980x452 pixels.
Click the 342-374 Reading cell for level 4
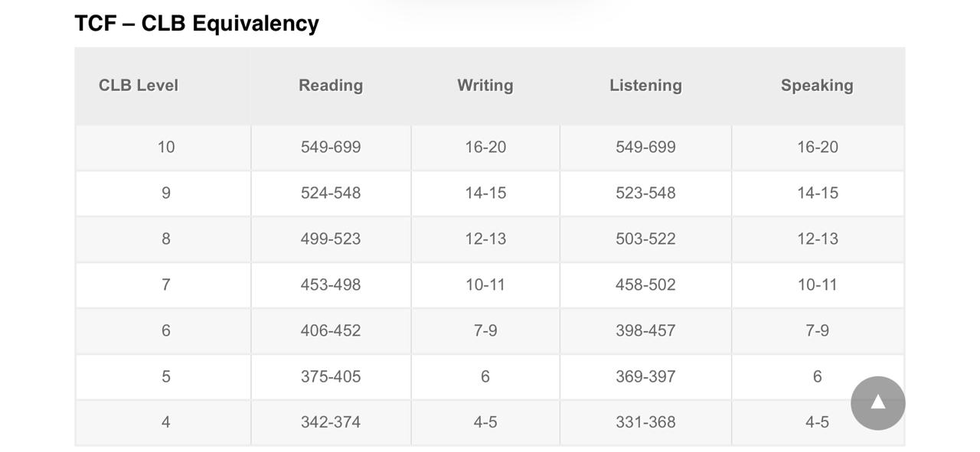(331, 421)
